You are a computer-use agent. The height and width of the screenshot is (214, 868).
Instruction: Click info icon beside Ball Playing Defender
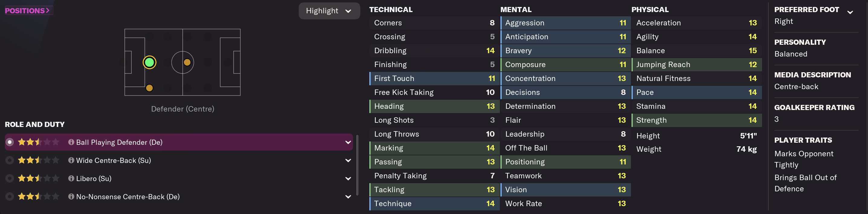coord(71,142)
